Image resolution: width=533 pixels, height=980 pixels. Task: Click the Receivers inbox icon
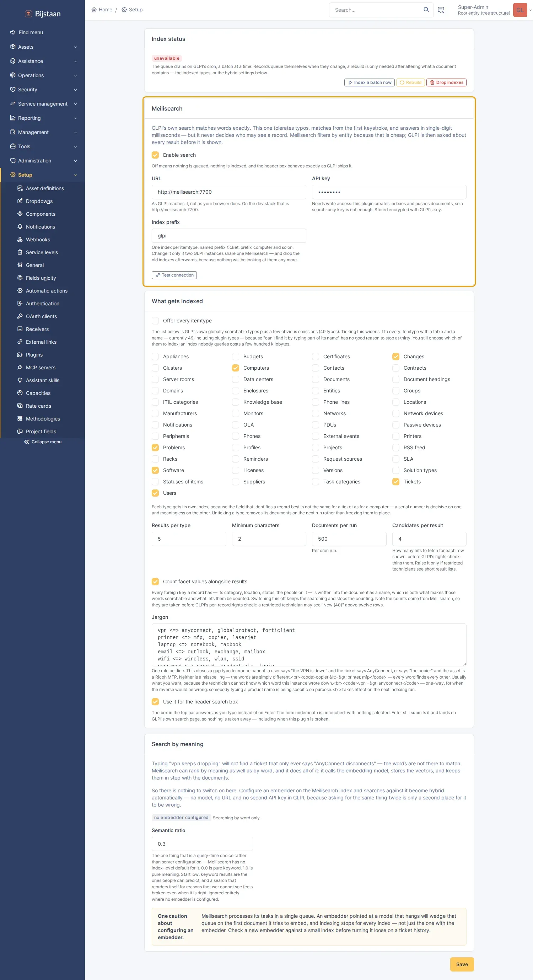tap(20, 329)
